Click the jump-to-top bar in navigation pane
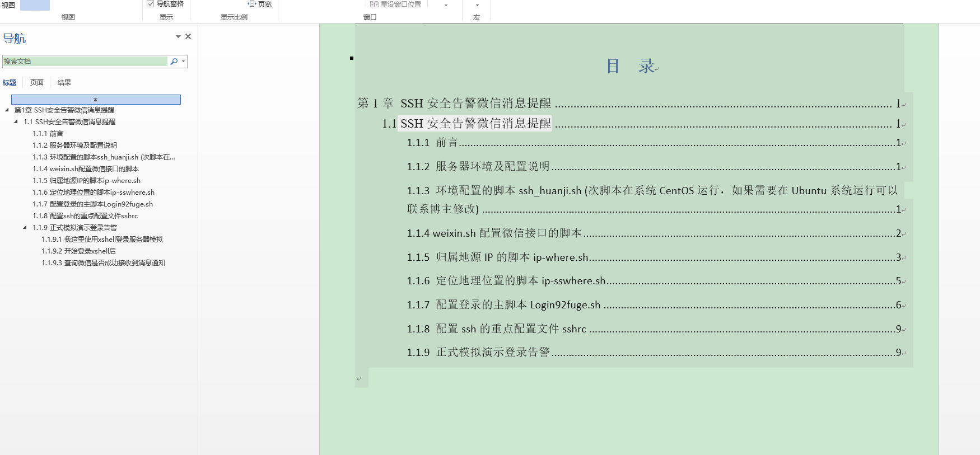The image size is (980, 455). coord(96,100)
